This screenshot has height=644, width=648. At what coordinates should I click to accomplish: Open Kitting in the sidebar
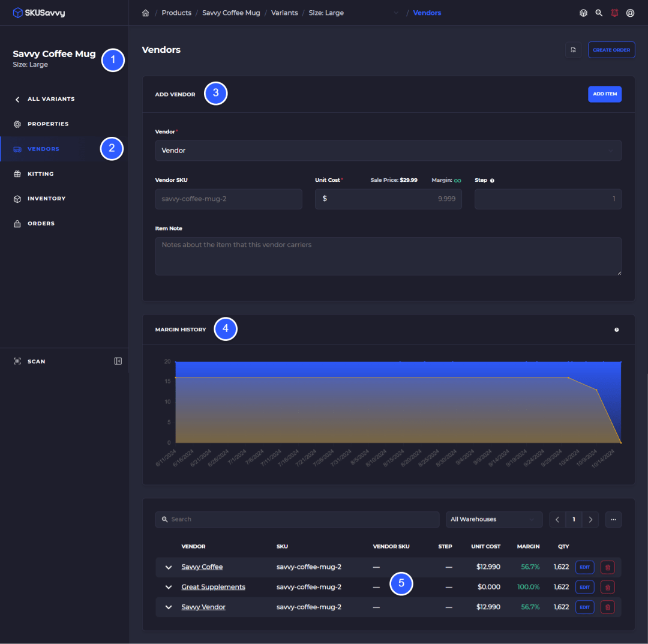40,174
